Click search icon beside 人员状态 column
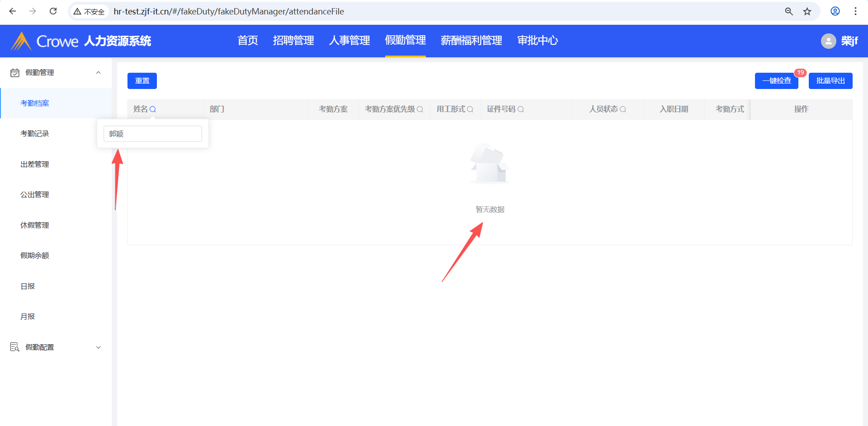 pyautogui.click(x=623, y=109)
